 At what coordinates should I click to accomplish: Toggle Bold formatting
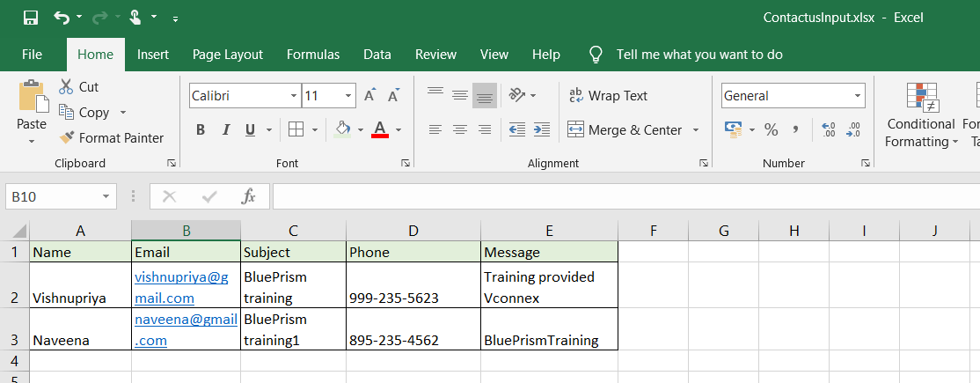click(201, 130)
